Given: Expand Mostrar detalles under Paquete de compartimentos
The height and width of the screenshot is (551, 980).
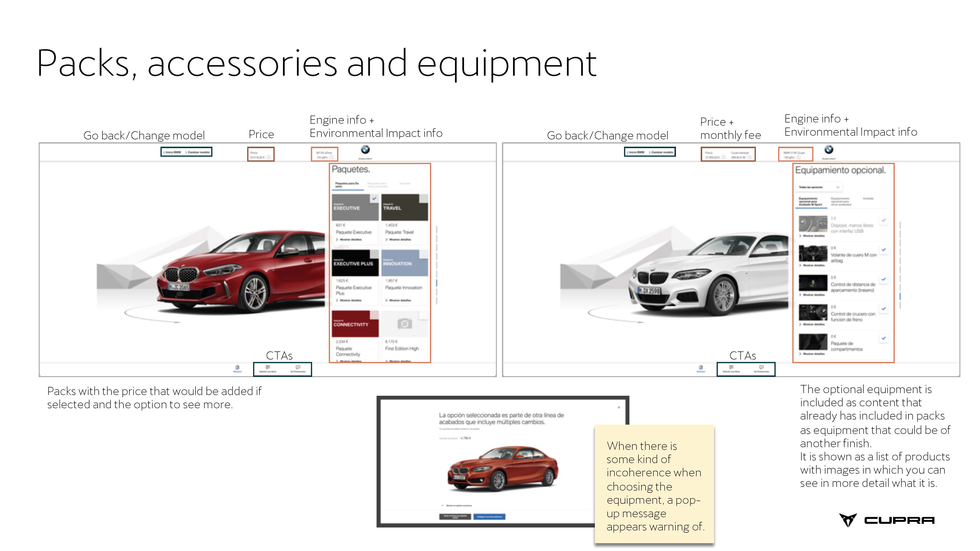Looking at the screenshot, I should (812, 354).
